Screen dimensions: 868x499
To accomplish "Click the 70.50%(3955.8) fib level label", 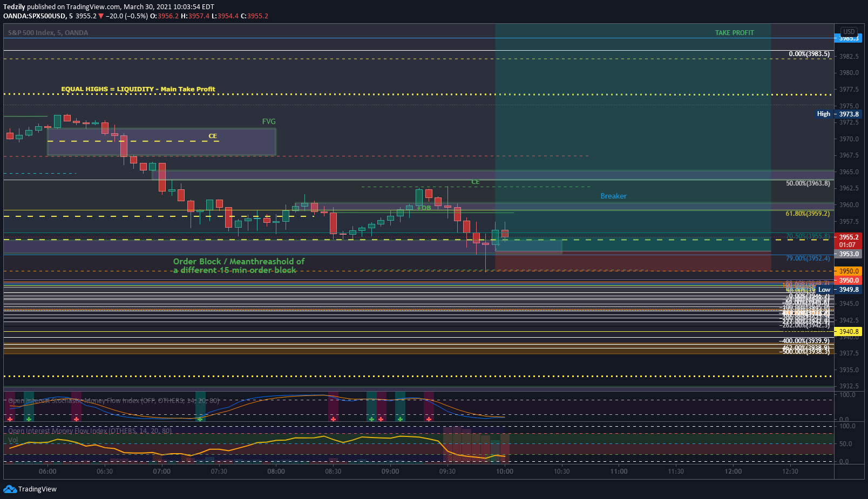I will [x=808, y=236].
